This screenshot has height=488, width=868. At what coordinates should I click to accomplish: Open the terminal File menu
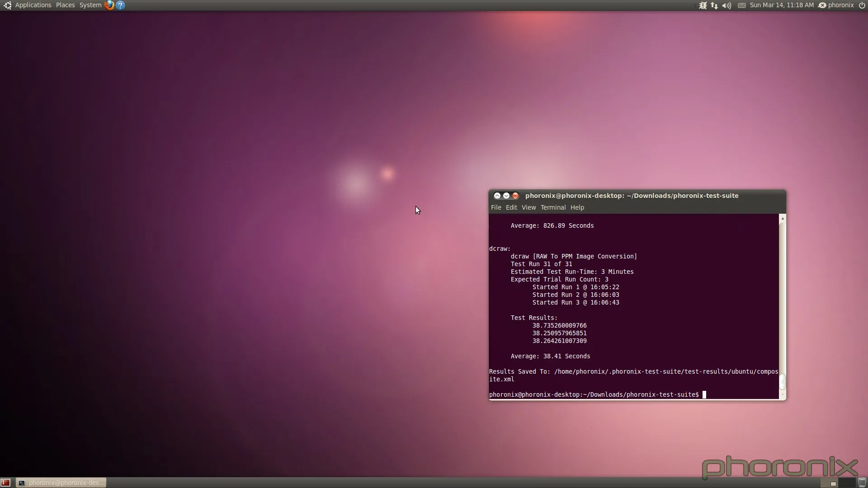click(496, 207)
